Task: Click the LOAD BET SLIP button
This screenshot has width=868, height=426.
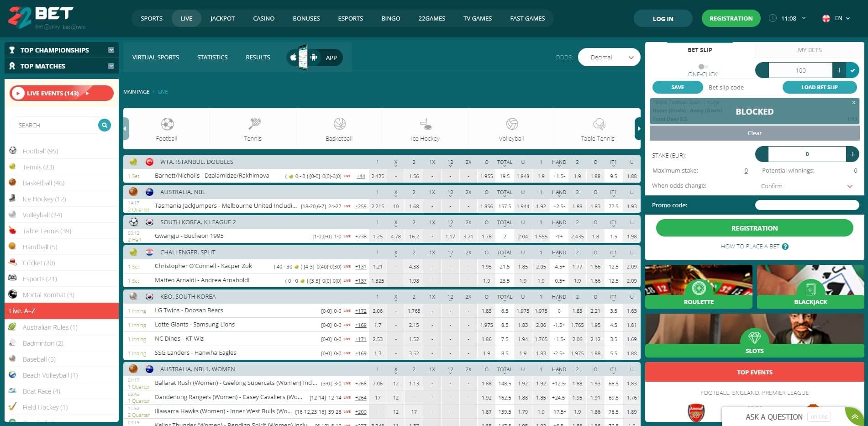Action: pos(820,87)
